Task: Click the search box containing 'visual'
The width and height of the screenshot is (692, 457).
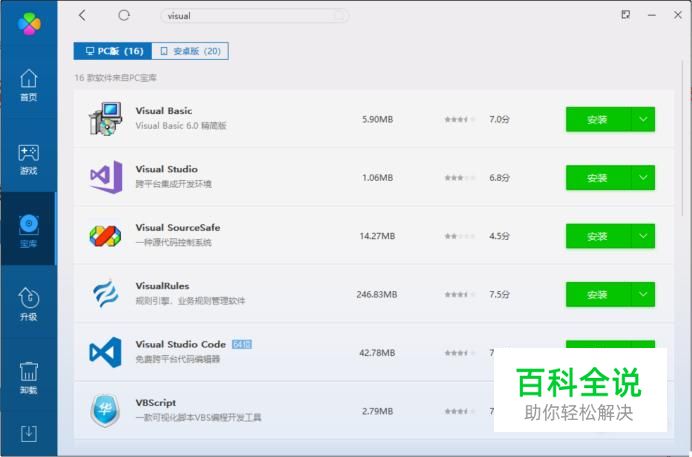Action: (254, 16)
